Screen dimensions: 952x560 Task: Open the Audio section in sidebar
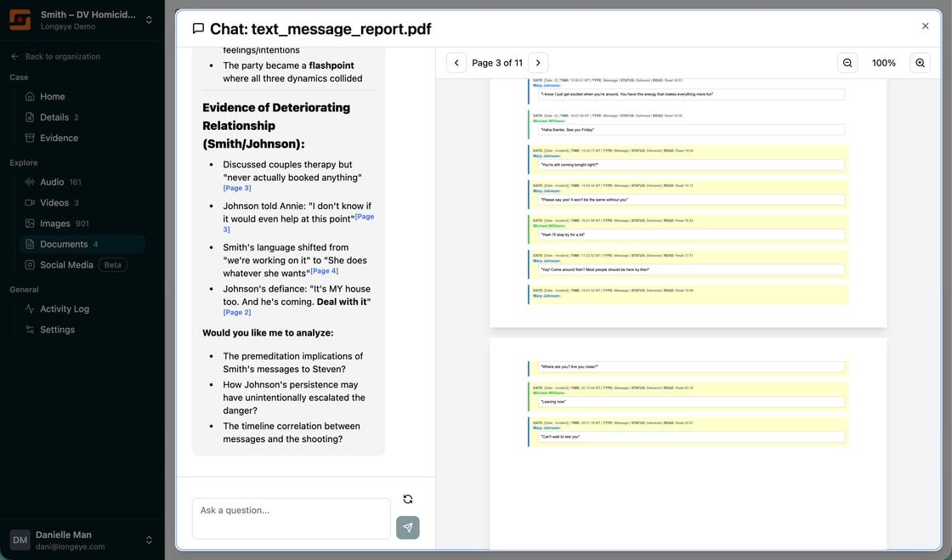[x=52, y=182]
